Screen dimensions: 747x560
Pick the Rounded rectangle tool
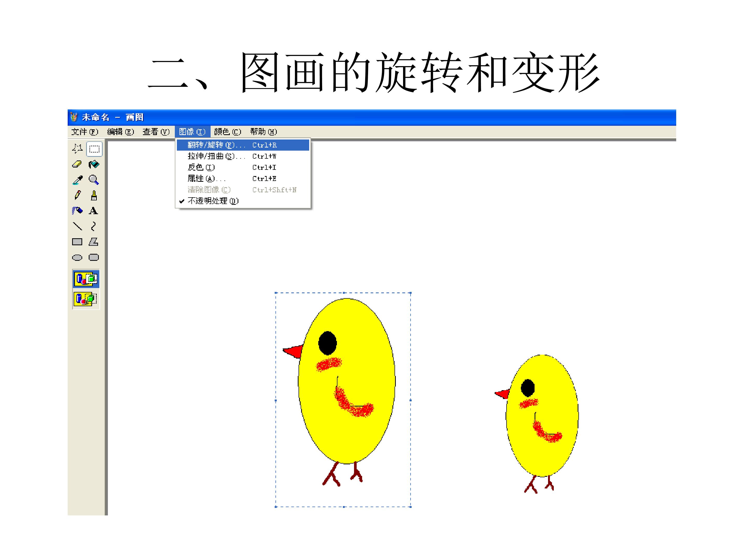click(x=94, y=257)
